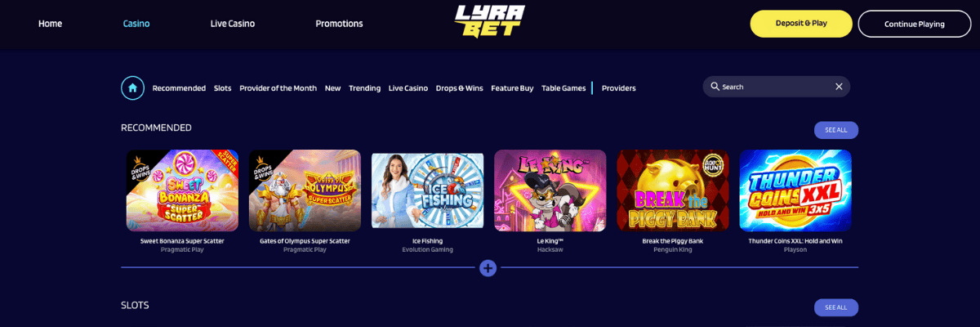This screenshot has width=980, height=327.
Task: Select the Slots category tab
Action: click(x=223, y=88)
